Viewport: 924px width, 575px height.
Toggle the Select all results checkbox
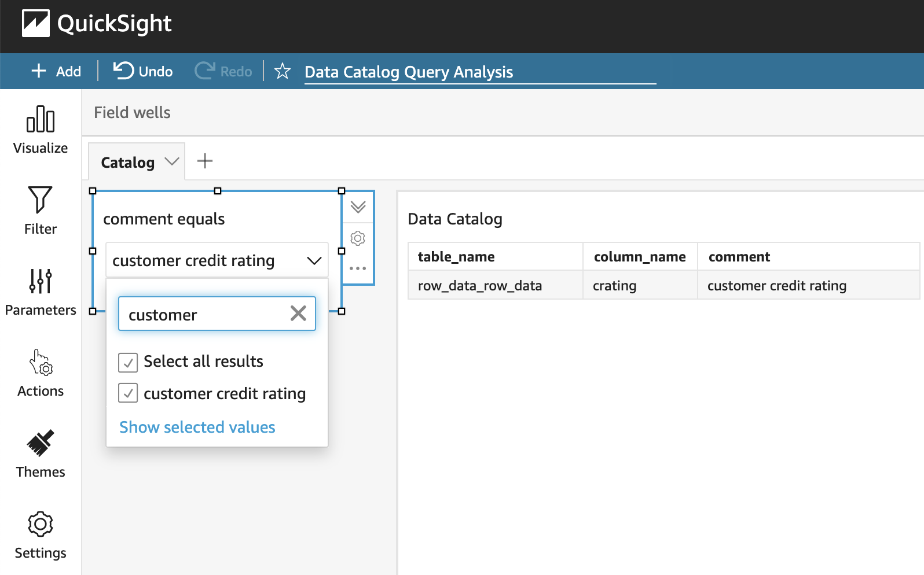point(128,362)
